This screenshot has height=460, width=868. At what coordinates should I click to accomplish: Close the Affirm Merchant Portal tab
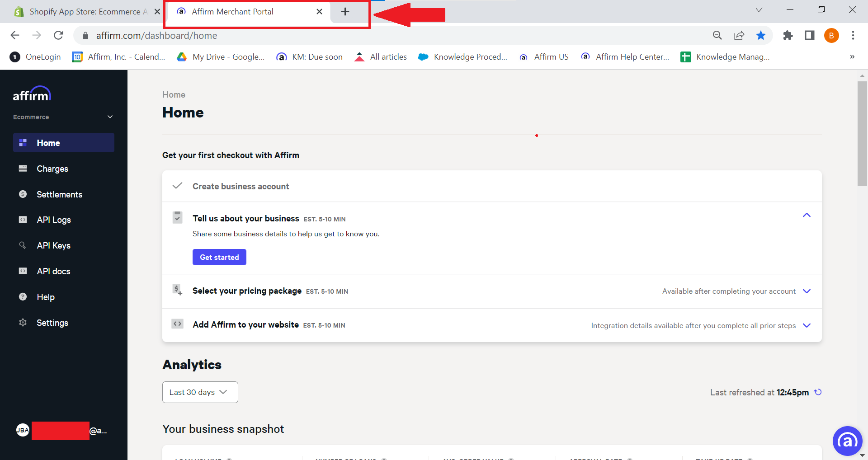[x=319, y=12]
